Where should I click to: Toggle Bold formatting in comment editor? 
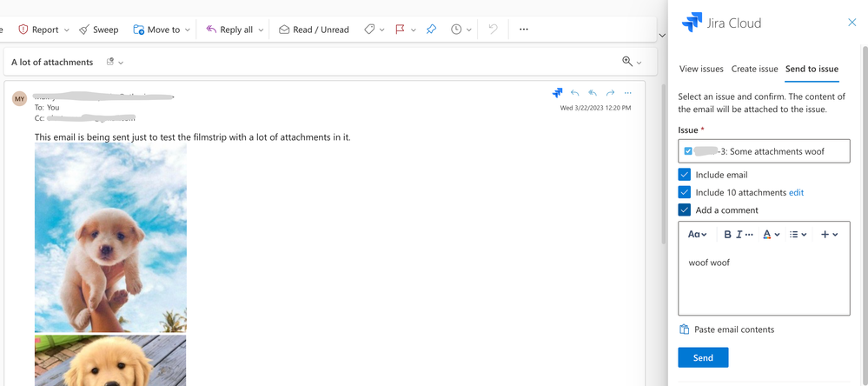coord(727,234)
